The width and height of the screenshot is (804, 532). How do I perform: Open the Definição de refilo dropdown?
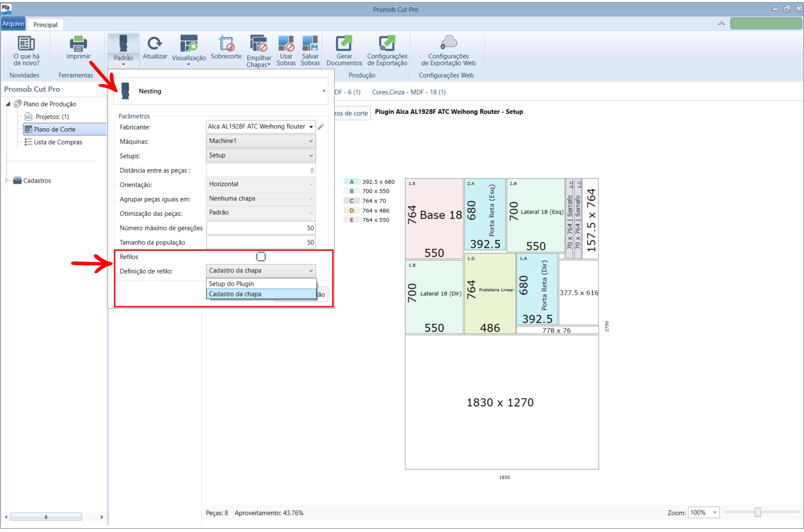[261, 270]
